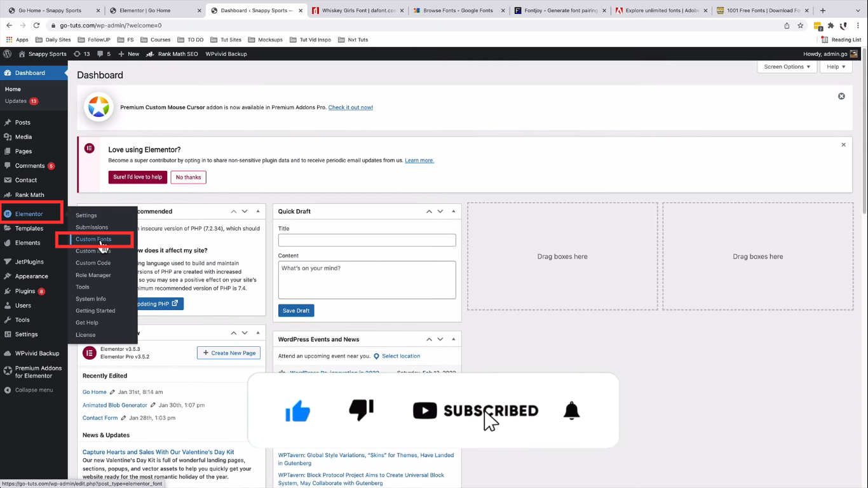Move Quick Draft panel down

(x=440, y=211)
